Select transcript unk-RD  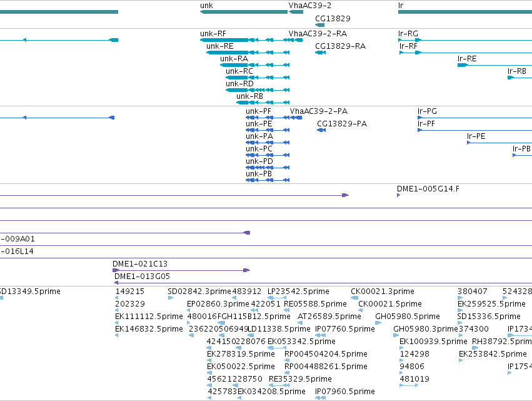(x=258, y=90)
